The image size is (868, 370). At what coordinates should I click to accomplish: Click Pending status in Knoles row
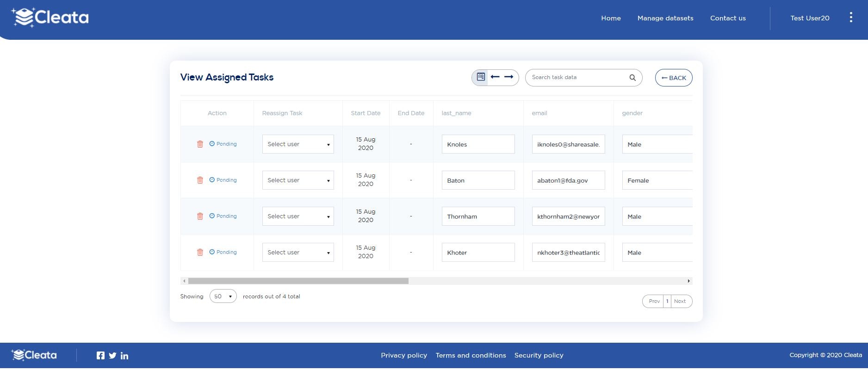click(223, 144)
